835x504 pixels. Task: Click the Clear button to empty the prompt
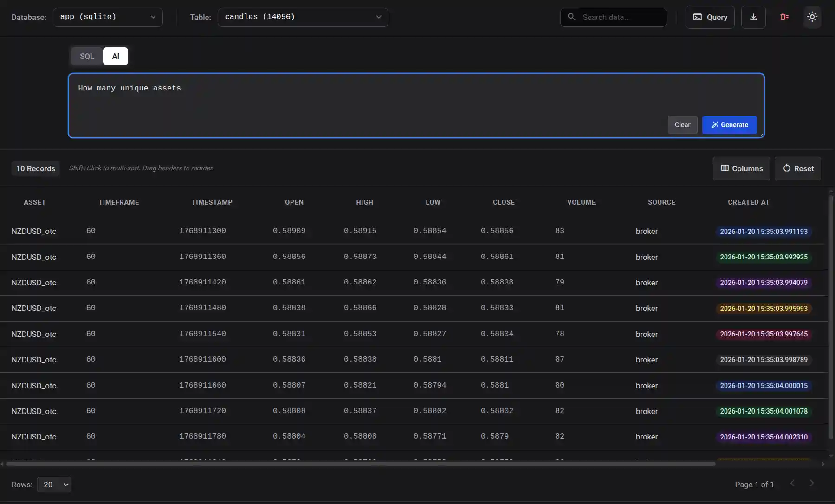(x=682, y=125)
